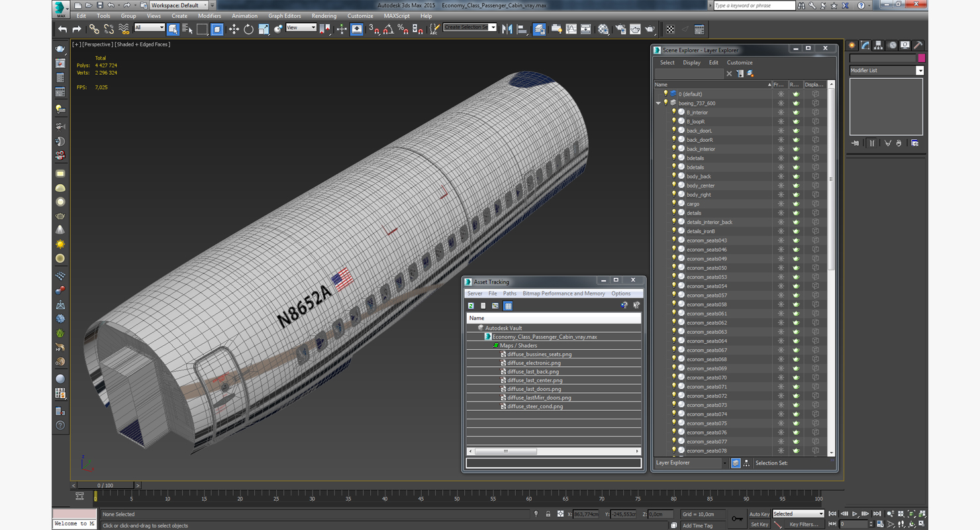Screen dimensions: 980x530
Task: Toggle visibility bulb for cargo layer item
Action: (x=674, y=203)
